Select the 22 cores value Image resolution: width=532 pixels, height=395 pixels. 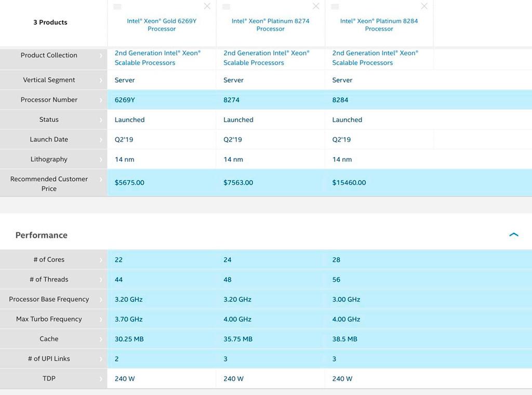118,259
